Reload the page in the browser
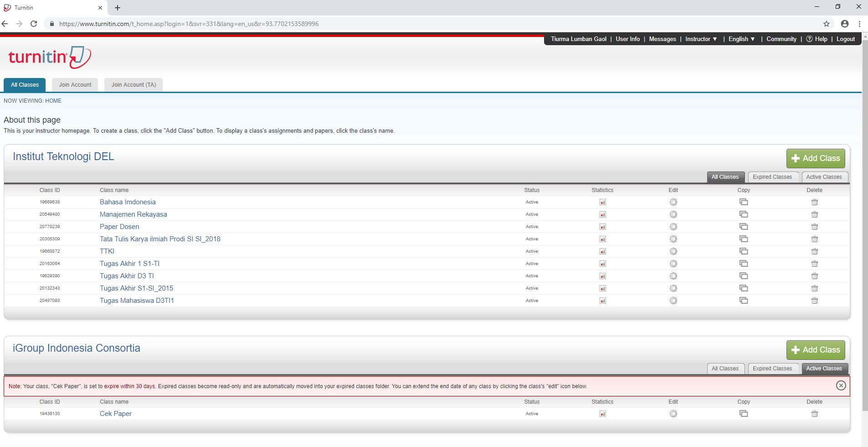 point(34,24)
